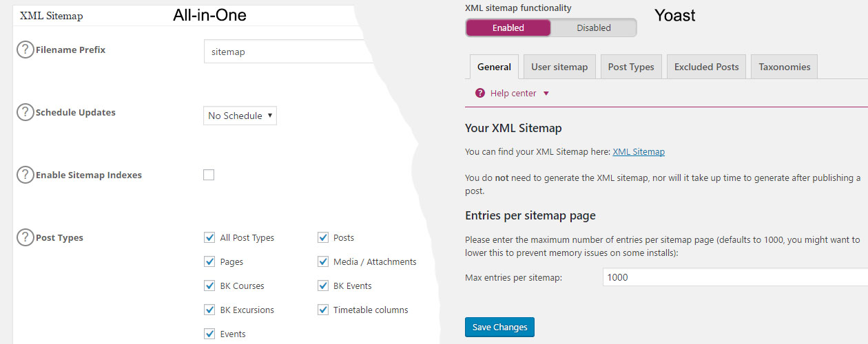The height and width of the screenshot is (344, 868).
Task: Click help icon beside Enable Sitemap Indexes
Action: 25,175
